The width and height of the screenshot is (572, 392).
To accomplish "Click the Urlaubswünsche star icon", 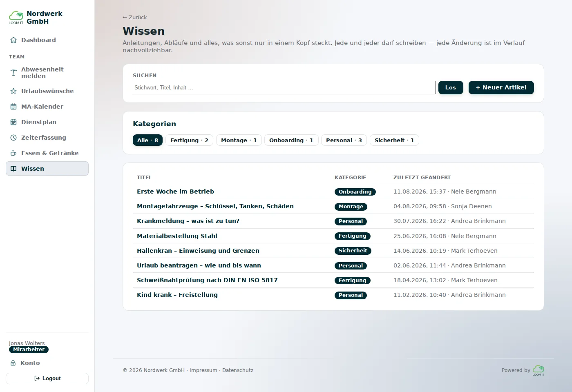I will (13, 91).
